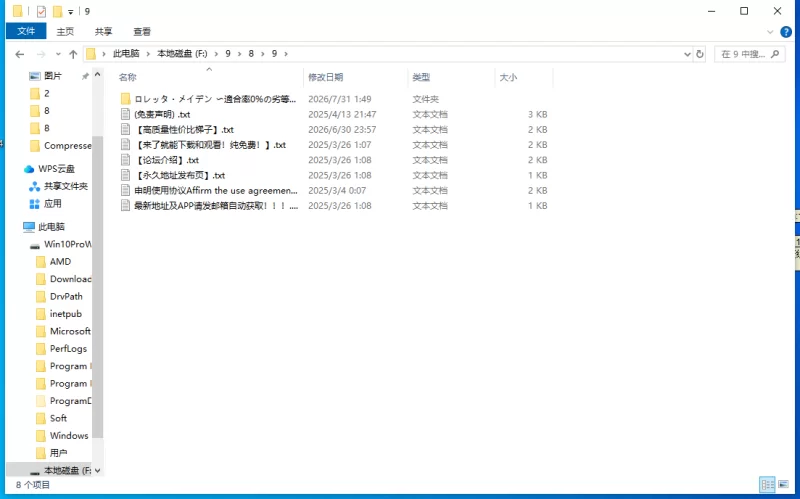
Task: Select the 【永久地址发布页】.txt file
Action: (x=180, y=176)
